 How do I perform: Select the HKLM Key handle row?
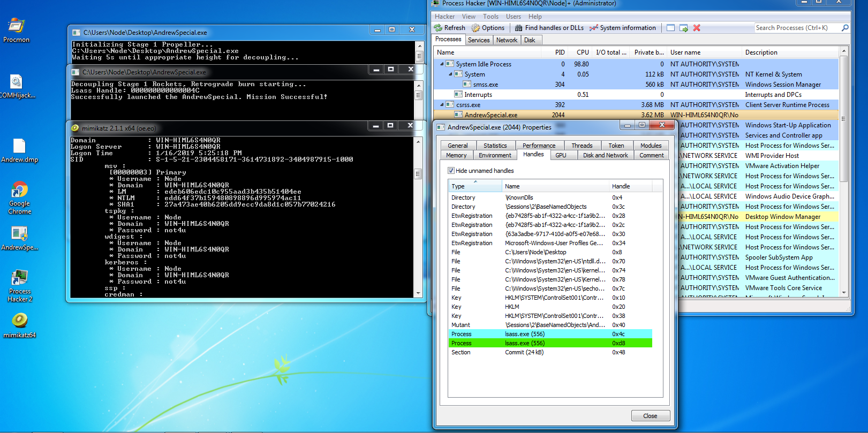point(550,307)
